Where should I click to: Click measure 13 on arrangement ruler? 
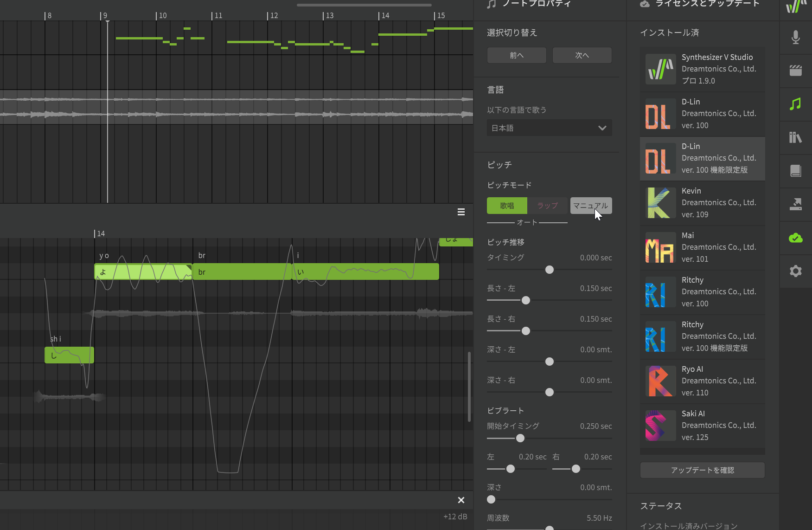point(328,15)
